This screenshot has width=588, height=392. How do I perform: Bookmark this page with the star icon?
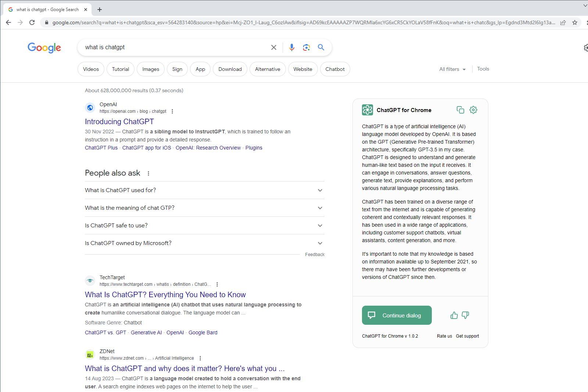[x=575, y=22]
